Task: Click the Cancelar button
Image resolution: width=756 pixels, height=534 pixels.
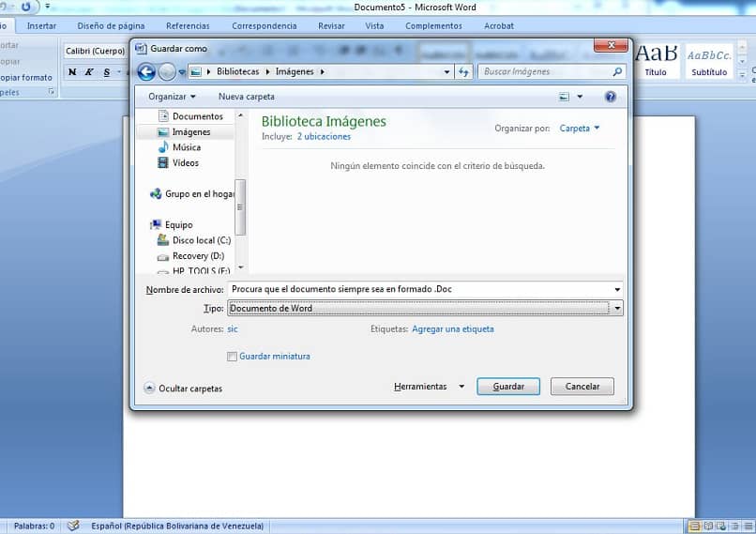Action: [582, 387]
